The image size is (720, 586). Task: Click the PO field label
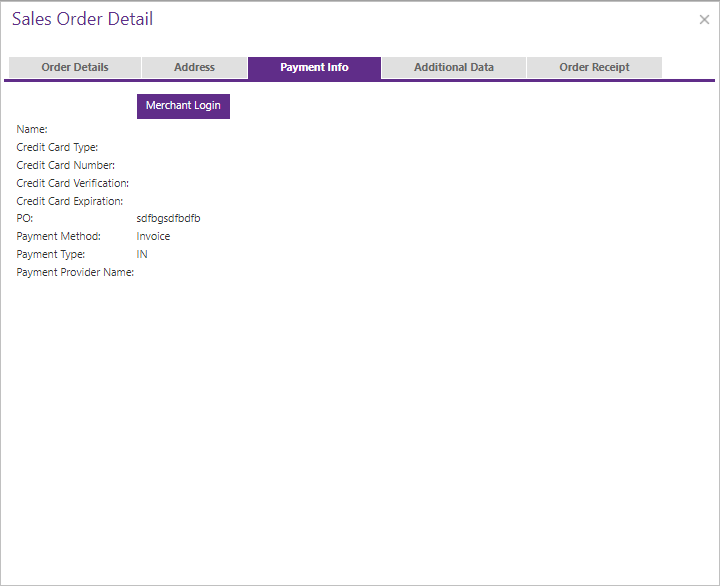pyautogui.click(x=25, y=218)
